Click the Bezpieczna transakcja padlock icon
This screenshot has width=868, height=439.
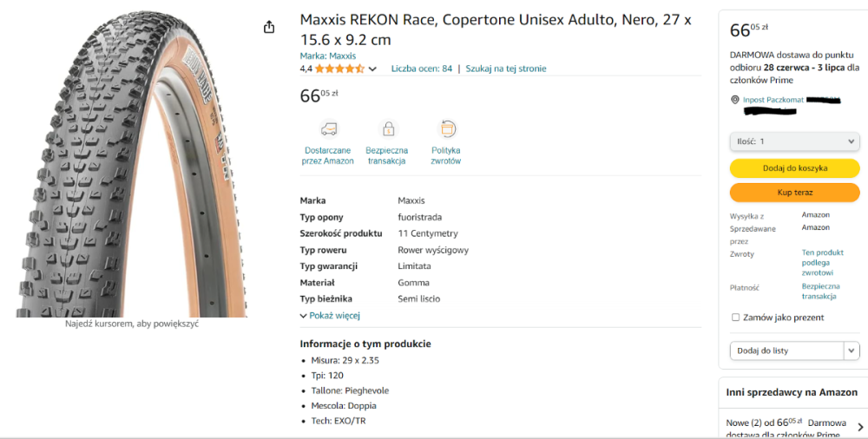[x=388, y=129]
